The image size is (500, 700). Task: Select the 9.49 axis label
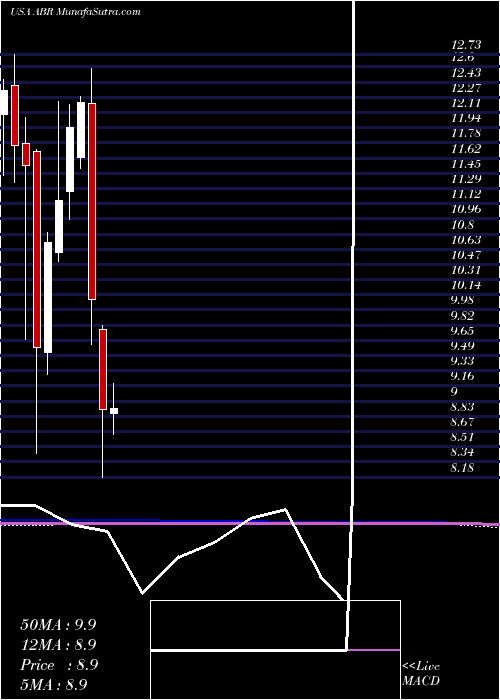462,346
